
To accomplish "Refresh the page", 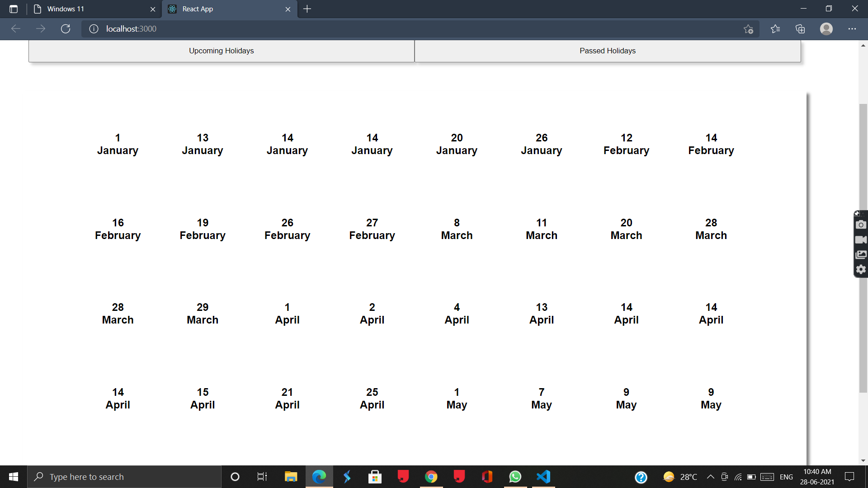I will coord(66,29).
